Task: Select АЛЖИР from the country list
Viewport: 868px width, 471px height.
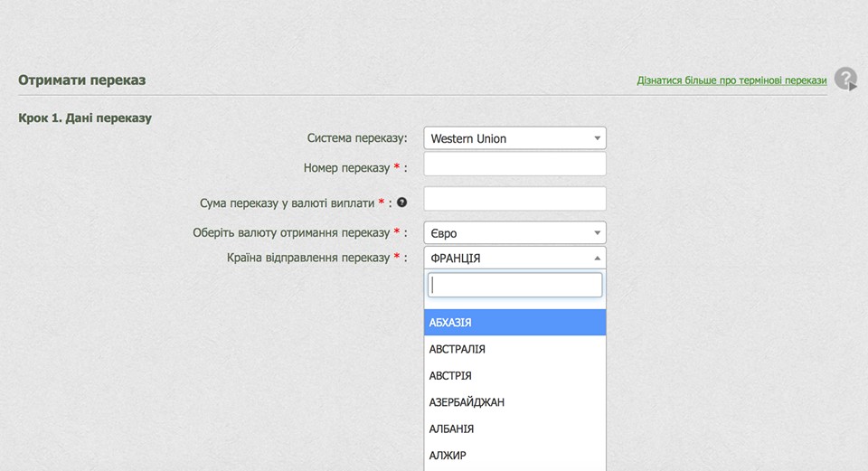Action: (x=514, y=455)
